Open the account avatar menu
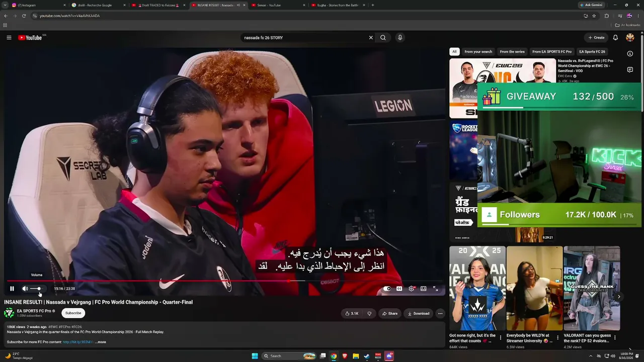Viewport: 644px width, 362px height. (630, 38)
